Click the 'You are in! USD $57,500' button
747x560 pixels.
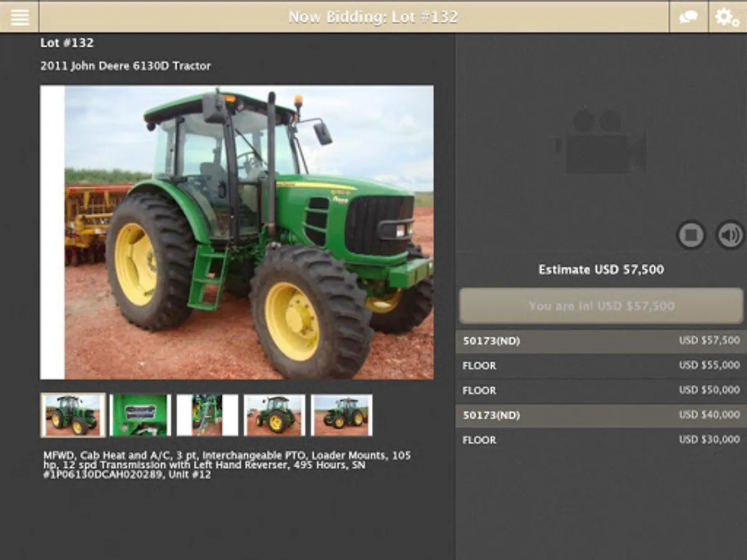[x=601, y=306]
